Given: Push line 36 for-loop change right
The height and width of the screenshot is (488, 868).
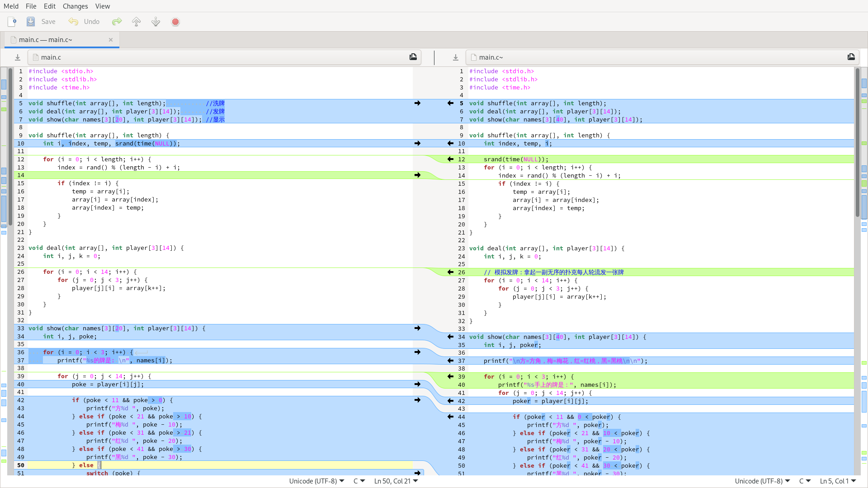Looking at the screenshot, I should pos(418,352).
